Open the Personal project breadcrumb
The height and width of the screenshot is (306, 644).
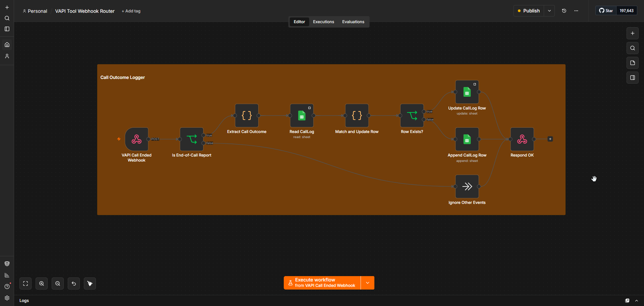(x=35, y=11)
